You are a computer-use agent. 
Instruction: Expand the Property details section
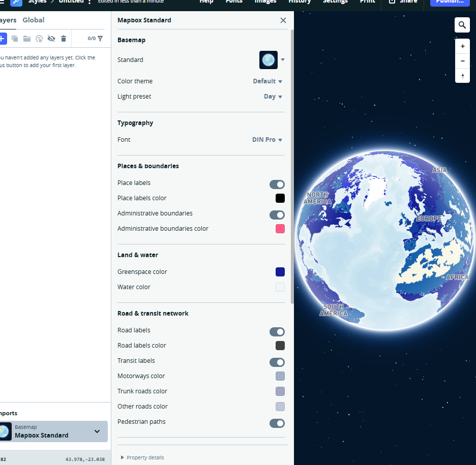[x=142, y=457]
